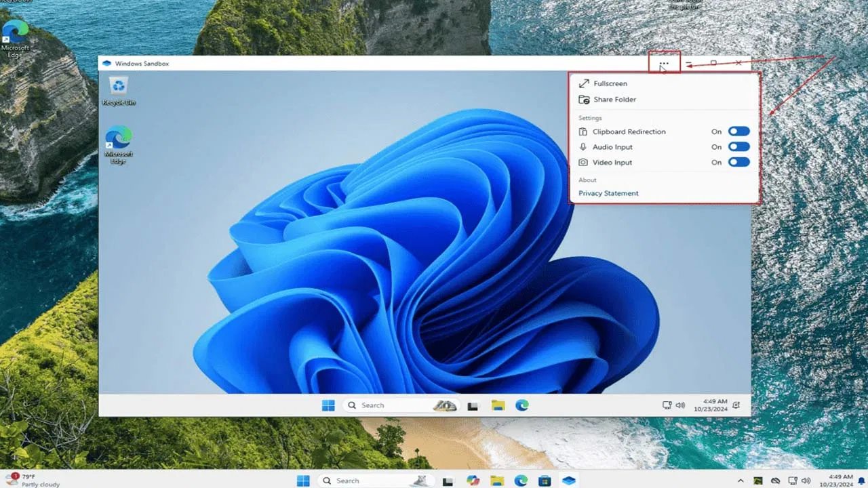Open Task View in the sandbox taskbar

click(x=473, y=406)
